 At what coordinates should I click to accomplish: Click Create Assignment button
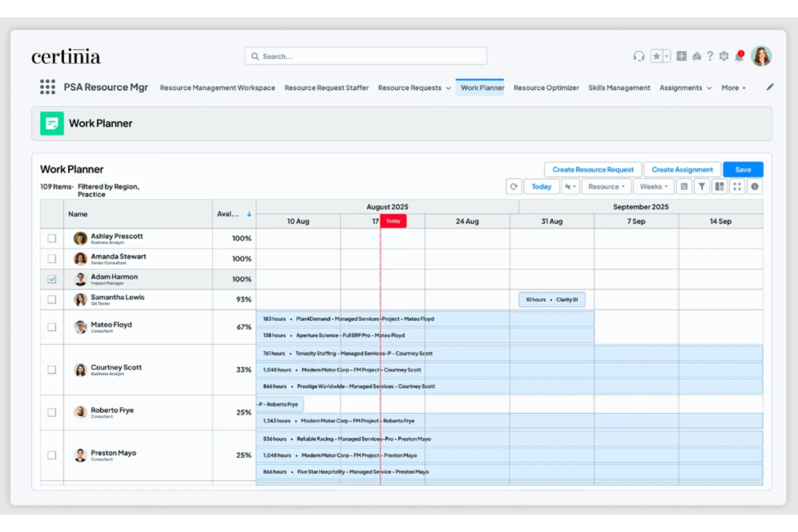682,169
